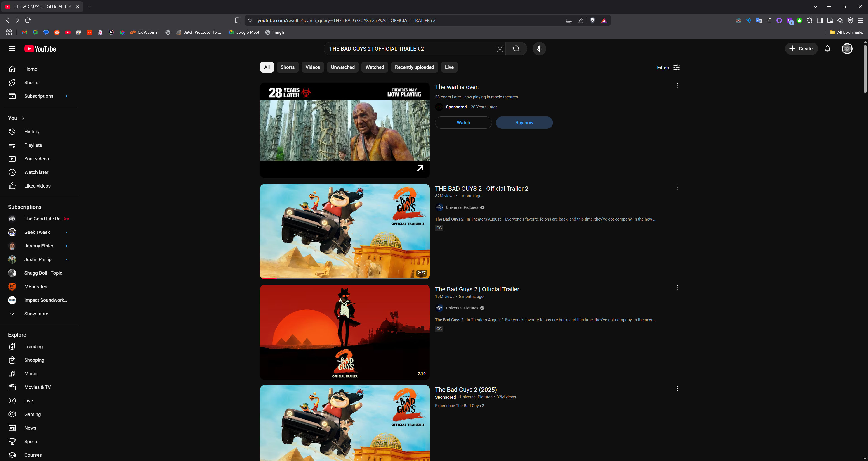The width and height of the screenshot is (868, 461).
Task: Open the browser extensions puzzle icon
Action: (x=809, y=21)
